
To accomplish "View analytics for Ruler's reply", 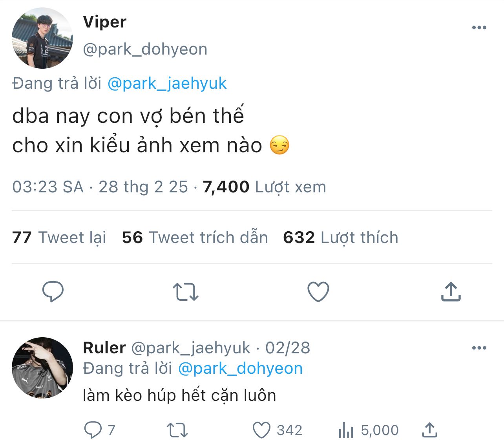I will coord(346,430).
